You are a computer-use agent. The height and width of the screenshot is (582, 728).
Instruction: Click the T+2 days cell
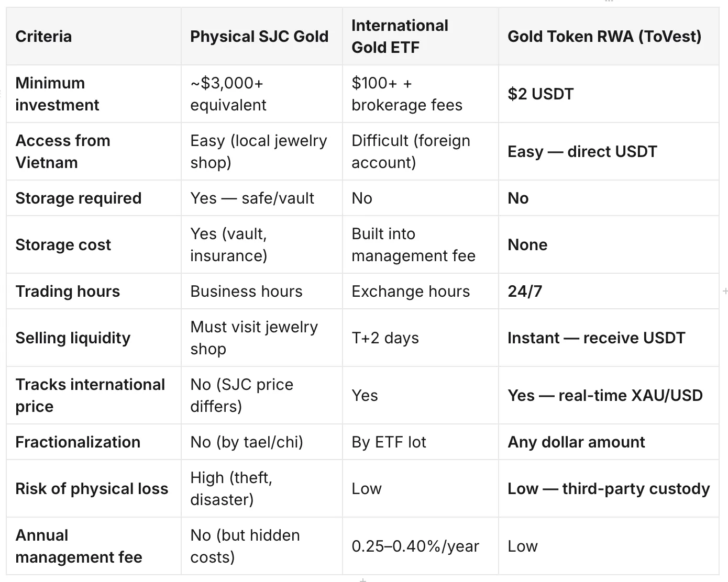(421, 338)
